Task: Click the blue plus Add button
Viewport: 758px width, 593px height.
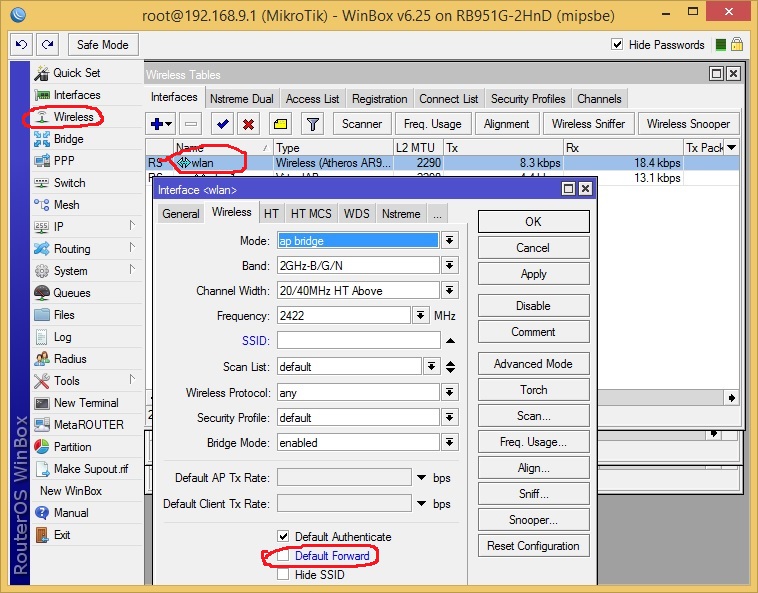Action: pyautogui.click(x=160, y=124)
